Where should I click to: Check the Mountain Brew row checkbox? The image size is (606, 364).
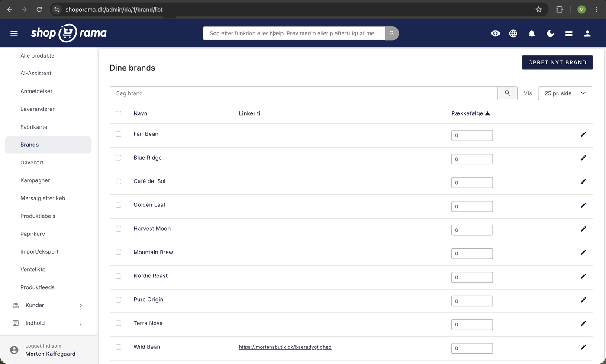[x=119, y=252]
